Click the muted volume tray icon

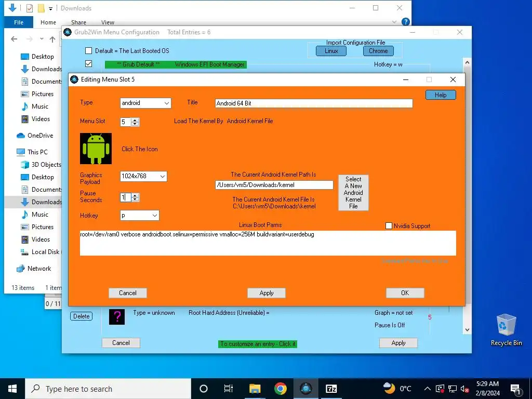coord(464,389)
